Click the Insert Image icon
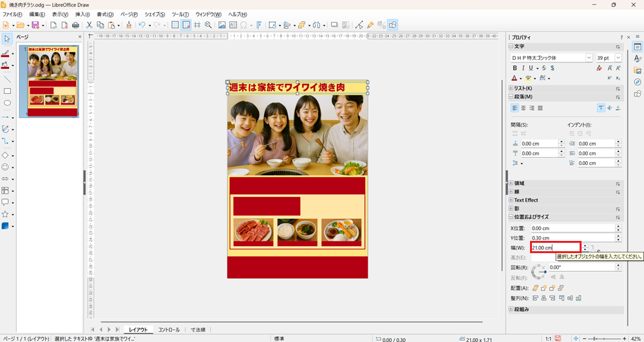Screen dimensions: 644x342 tap(222, 25)
